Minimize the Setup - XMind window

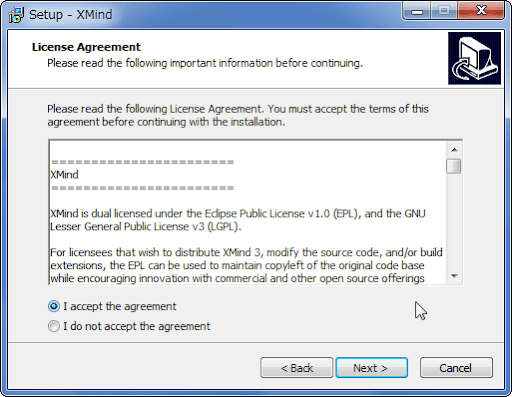[x=416, y=11]
